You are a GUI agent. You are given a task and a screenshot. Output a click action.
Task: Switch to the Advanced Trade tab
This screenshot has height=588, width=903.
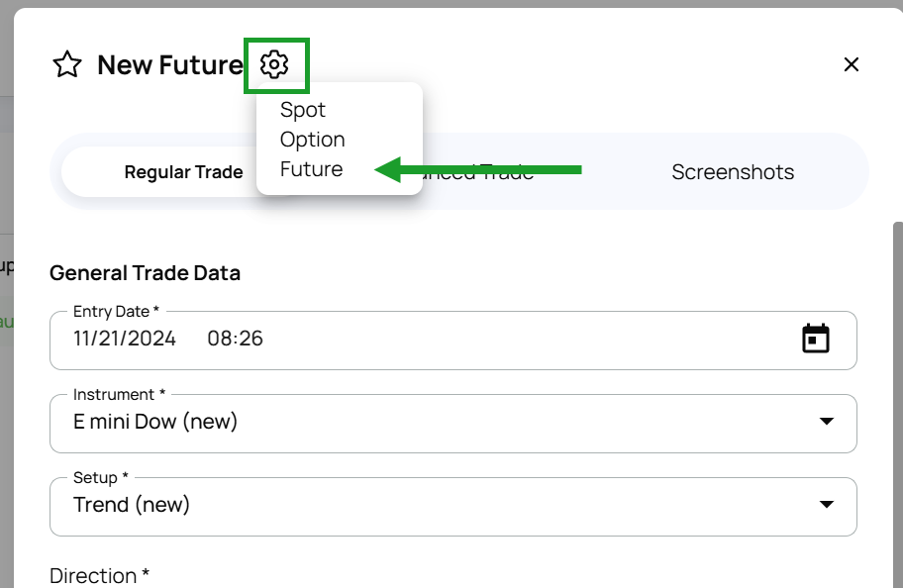click(x=495, y=172)
